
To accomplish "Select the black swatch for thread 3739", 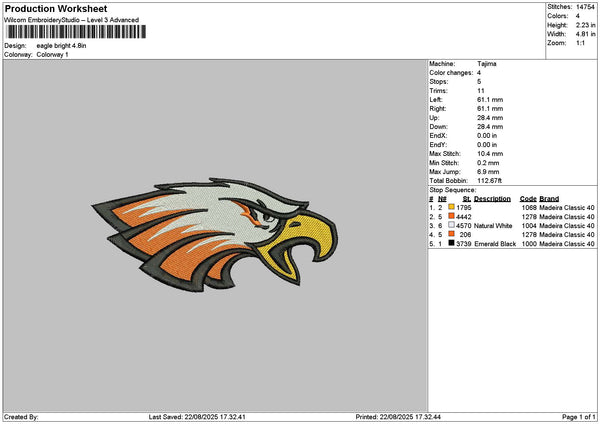I will [452, 243].
